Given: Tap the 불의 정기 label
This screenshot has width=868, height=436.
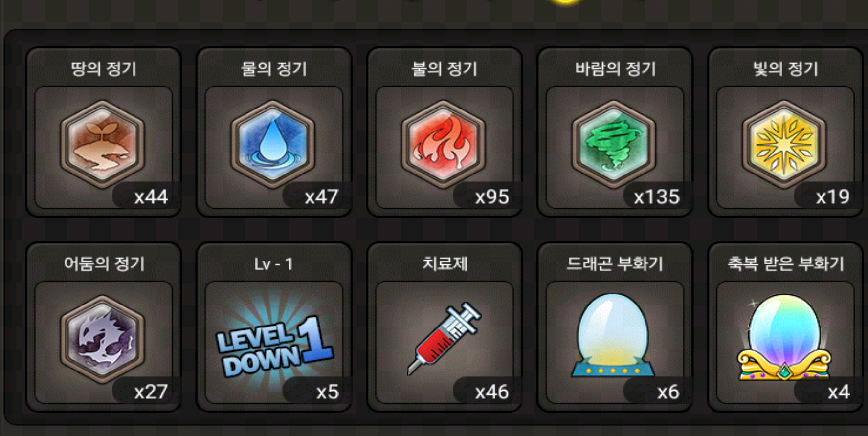Looking at the screenshot, I should point(445,68).
